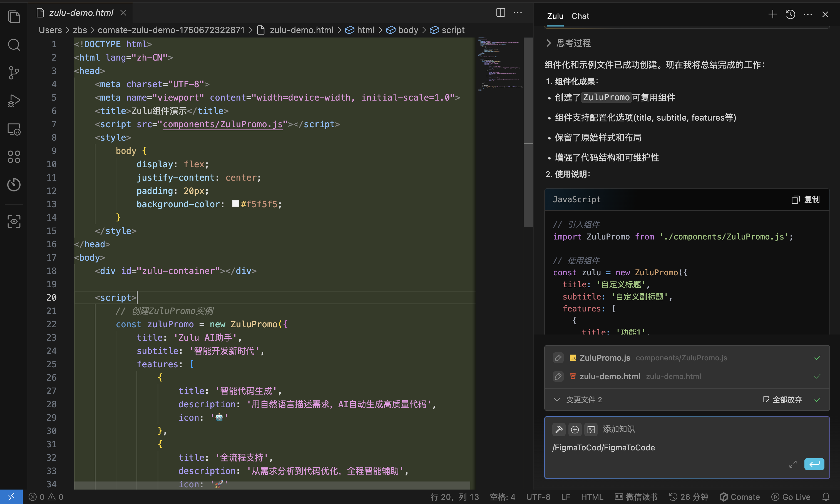Open Zulu panel more options
The width and height of the screenshot is (840, 504).
(x=808, y=14)
